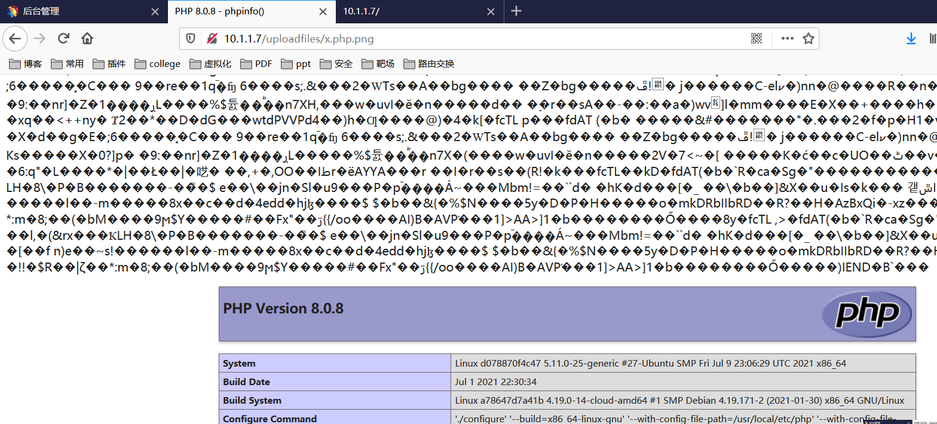This screenshot has width=937, height=424.
Task: Open the 常用 bookmarks folder
Action: coord(67,64)
